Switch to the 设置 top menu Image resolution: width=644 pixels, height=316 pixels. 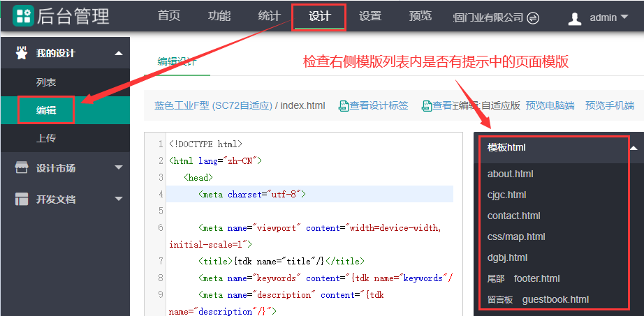click(x=370, y=17)
